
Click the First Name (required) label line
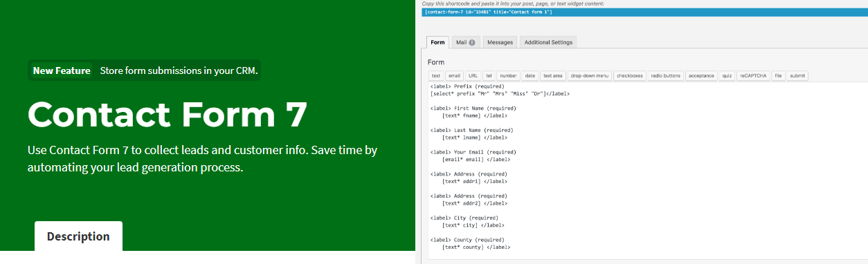473,109
